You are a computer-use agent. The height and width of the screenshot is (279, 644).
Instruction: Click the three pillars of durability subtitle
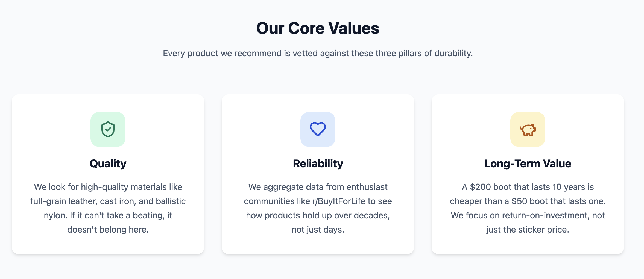pos(318,53)
